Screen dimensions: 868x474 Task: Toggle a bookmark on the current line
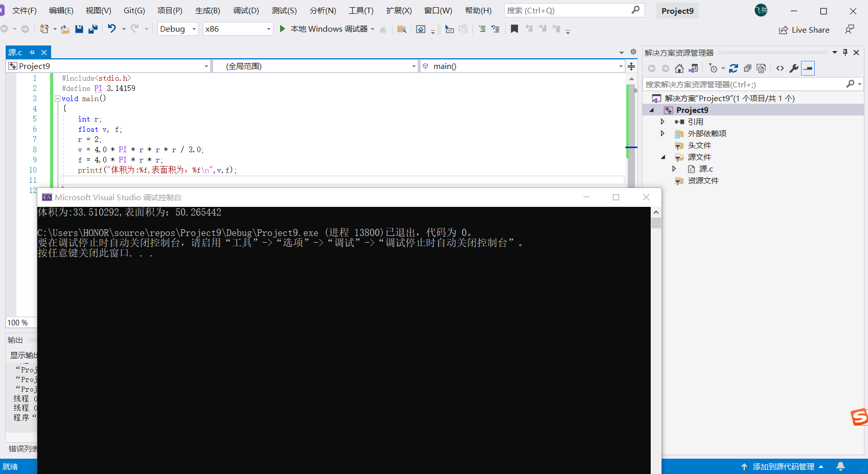[x=514, y=29]
